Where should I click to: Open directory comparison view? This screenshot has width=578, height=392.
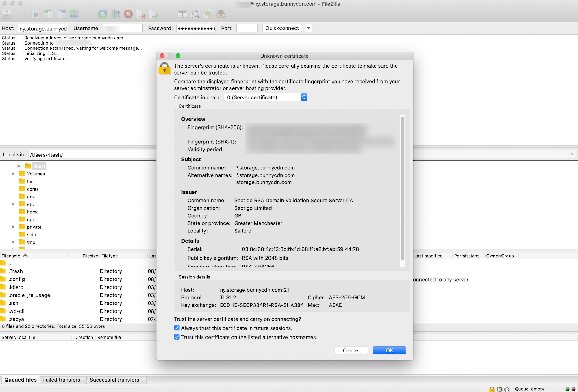(182, 14)
